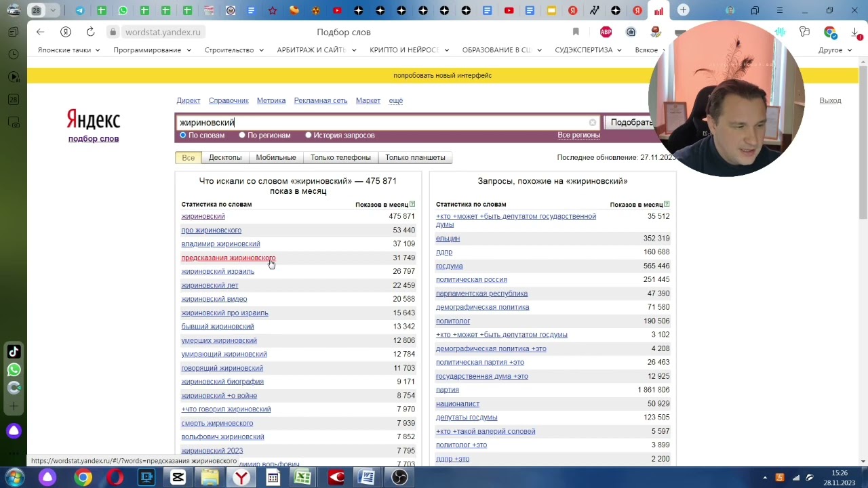
Task: Open TikTok from the browser sidebar
Action: (x=14, y=352)
